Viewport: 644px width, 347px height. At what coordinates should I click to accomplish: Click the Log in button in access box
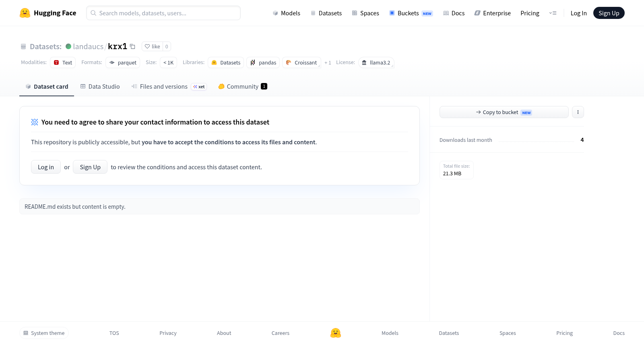click(x=46, y=167)
